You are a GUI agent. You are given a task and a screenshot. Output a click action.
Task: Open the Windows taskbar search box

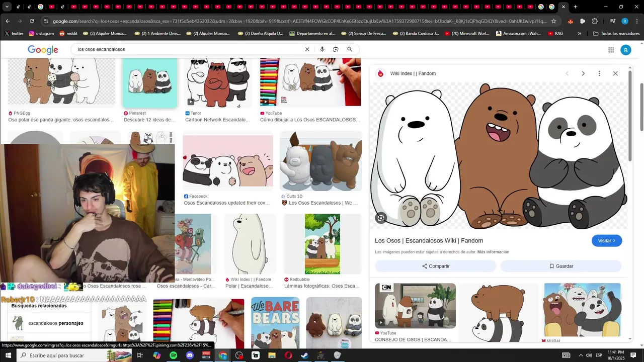[75, 355]
